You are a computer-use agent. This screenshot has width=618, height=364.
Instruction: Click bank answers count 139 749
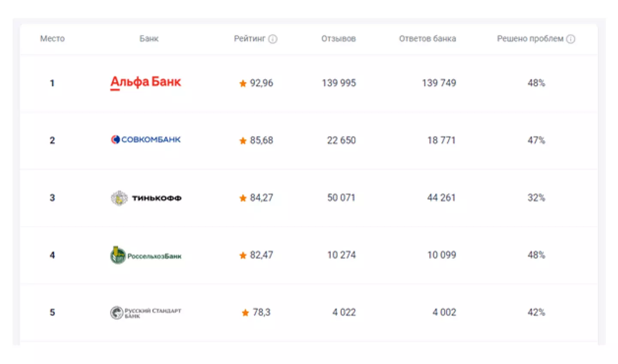click(x=439, y=83)
